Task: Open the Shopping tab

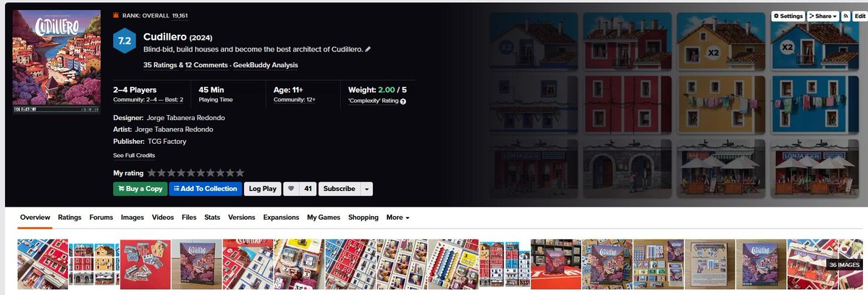Action: tap(363, 217)
